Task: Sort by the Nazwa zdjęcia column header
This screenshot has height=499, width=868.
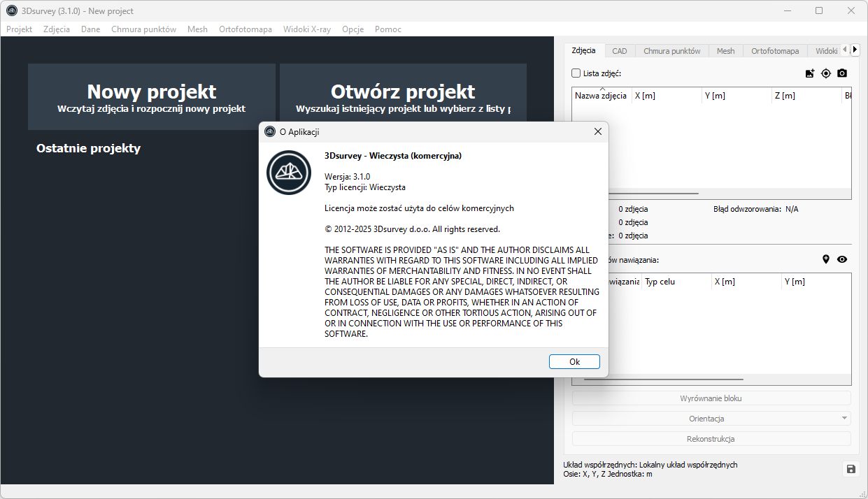Action: click(x=601, y=96)
